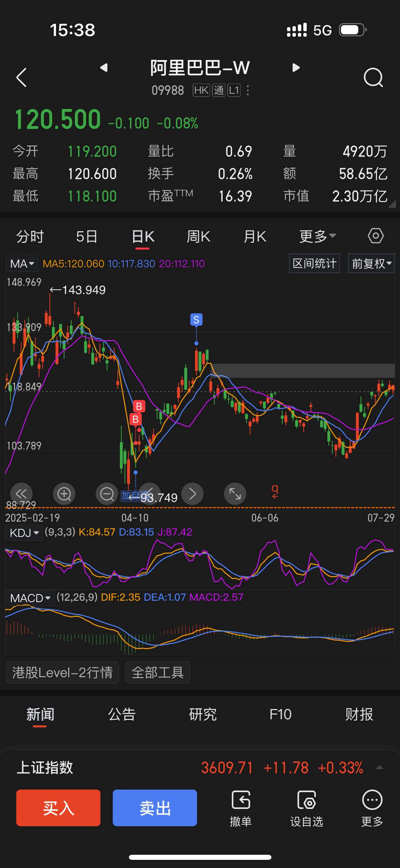Tap the 阿里巴巴-W stock title
Screen dimensions: 400x868
200,68
